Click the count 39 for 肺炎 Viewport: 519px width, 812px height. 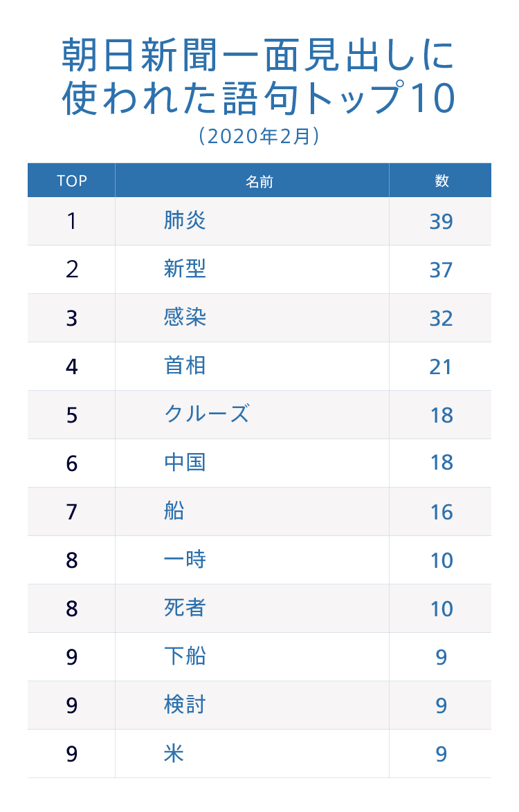pos(441,221)
